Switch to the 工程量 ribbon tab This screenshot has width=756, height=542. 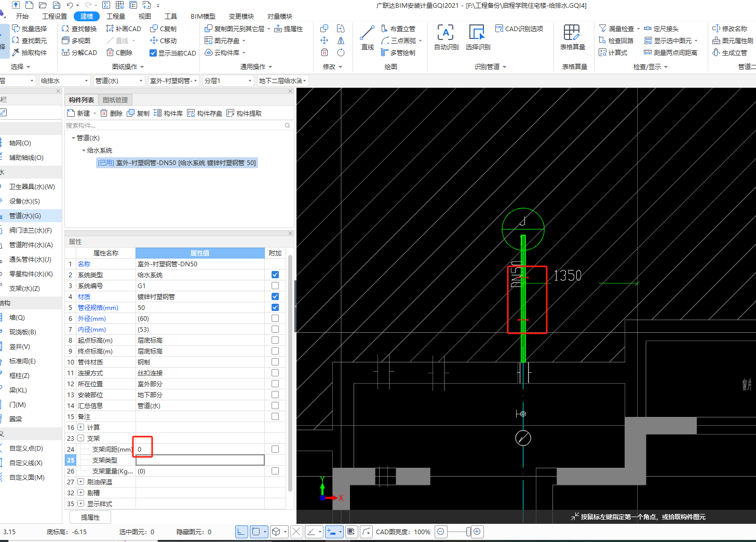(x=116, y=16)
